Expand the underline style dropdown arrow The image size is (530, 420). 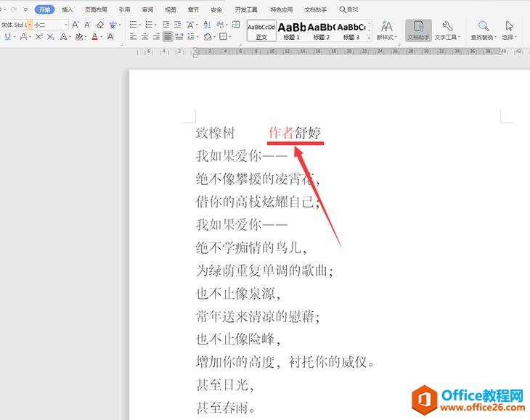tap(15, 37)
